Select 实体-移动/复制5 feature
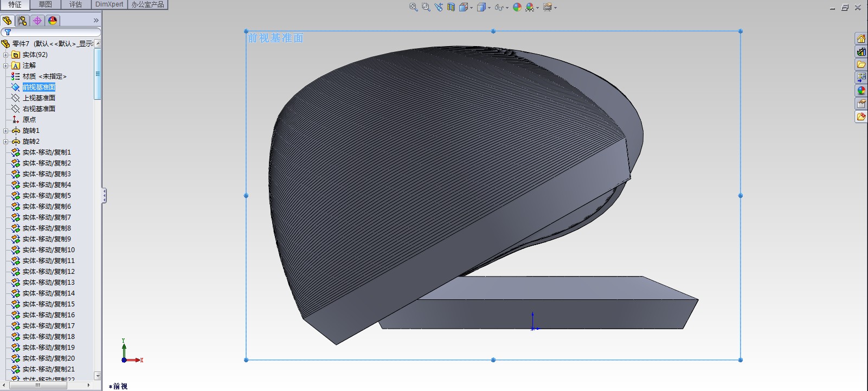This screenshot has height=391, width=868. (47, 196)
